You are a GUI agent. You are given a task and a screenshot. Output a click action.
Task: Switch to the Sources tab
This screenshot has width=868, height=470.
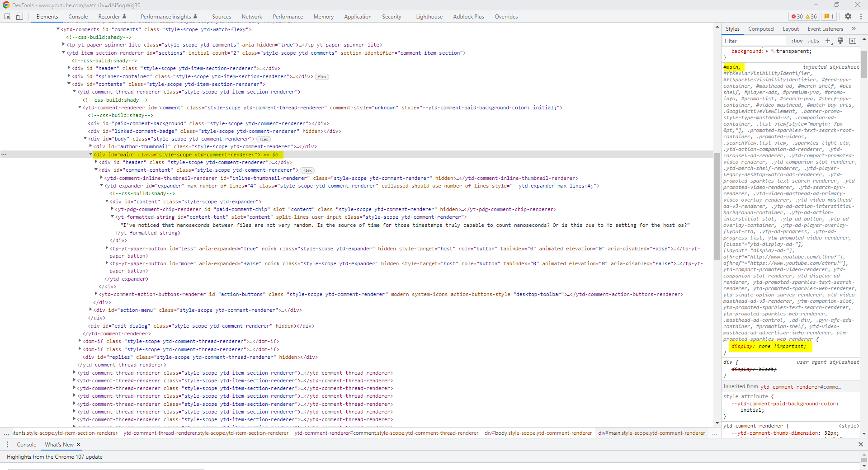222,17
